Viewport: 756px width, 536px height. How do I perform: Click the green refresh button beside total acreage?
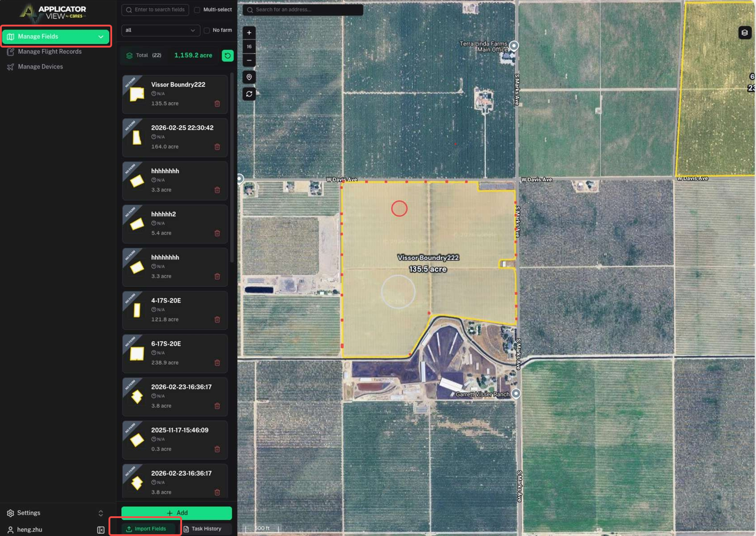pyautogui.click(x=228, y=56)
